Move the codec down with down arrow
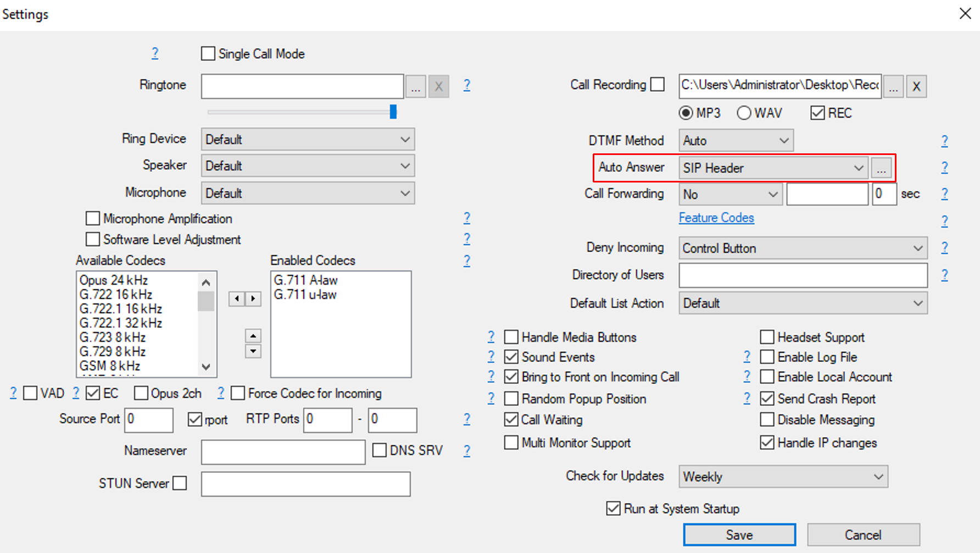The width and height of the screenshot is (980, 553). pyautogui.click(x=253, y=351)
